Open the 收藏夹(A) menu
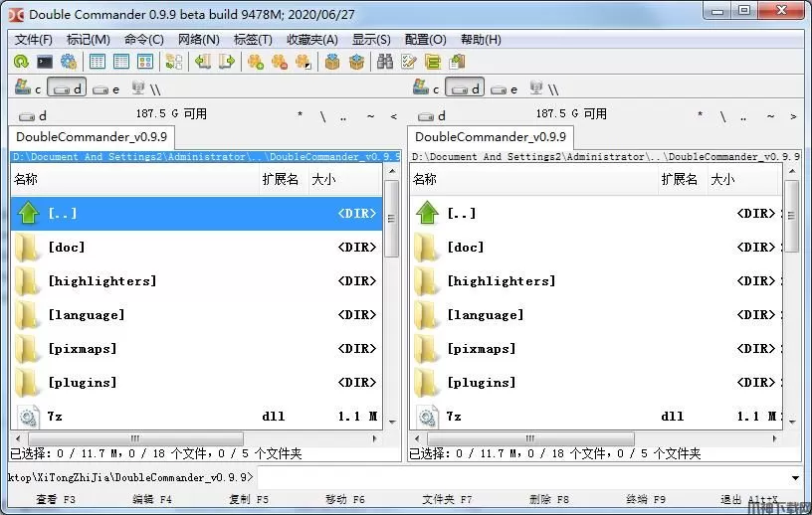This screenshot has height=515, width=812. [312, 40]
